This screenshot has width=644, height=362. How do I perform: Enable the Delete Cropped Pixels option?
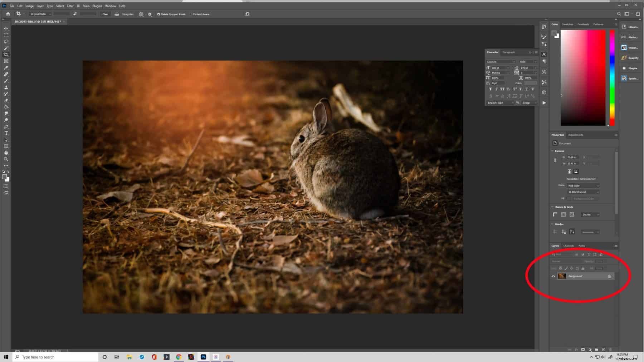(158, 14)
